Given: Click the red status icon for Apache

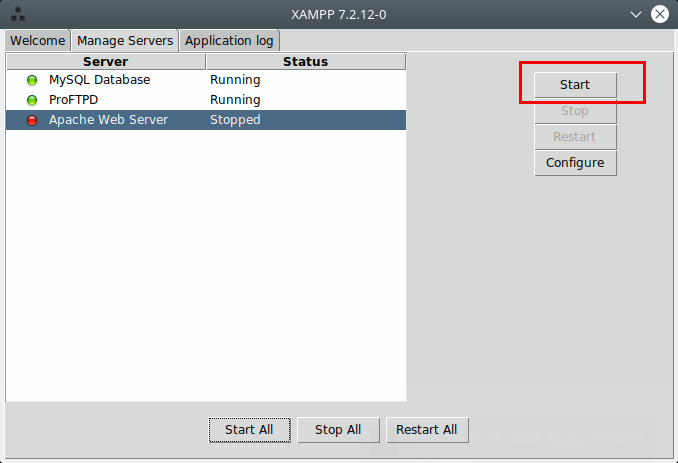Looking at the screenshot, I should pyautogui.click(x=32, y=120).
